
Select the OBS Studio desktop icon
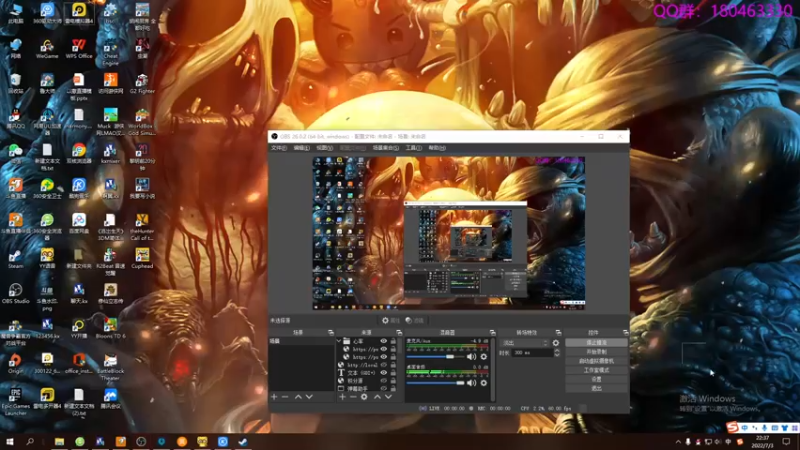point(15,294)
